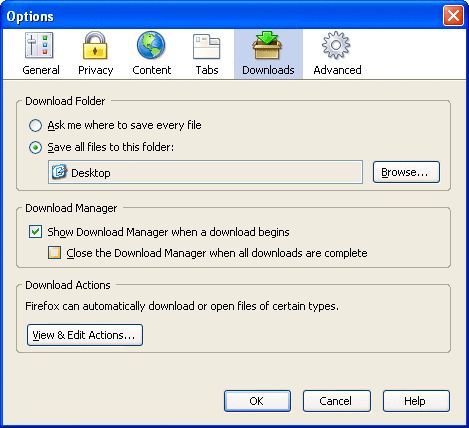Screen dimensions: 469x428
Task: Click the Browse... button
Action: [x=406, y=172]
